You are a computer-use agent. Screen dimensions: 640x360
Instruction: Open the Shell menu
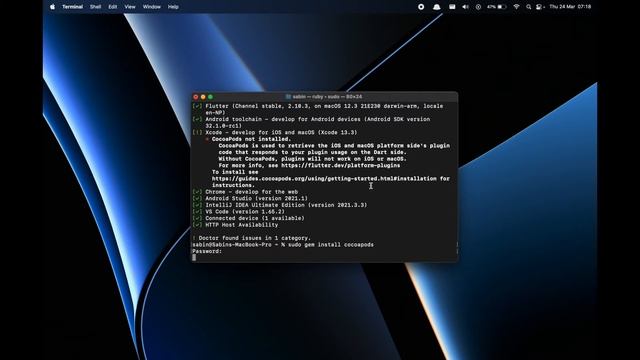[x=96, y=7]
